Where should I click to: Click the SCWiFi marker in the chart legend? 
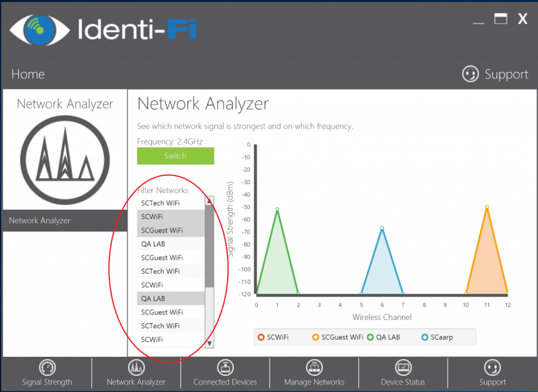261,337
